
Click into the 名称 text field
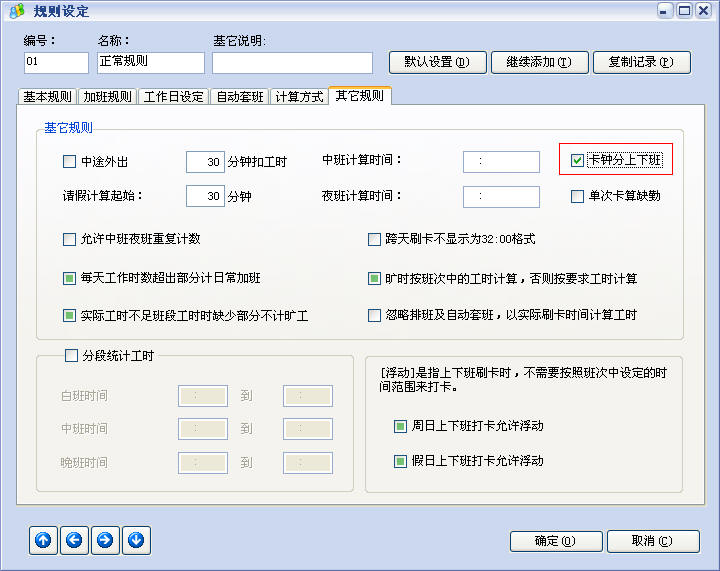pyautogui.click(x=150, y=62)
